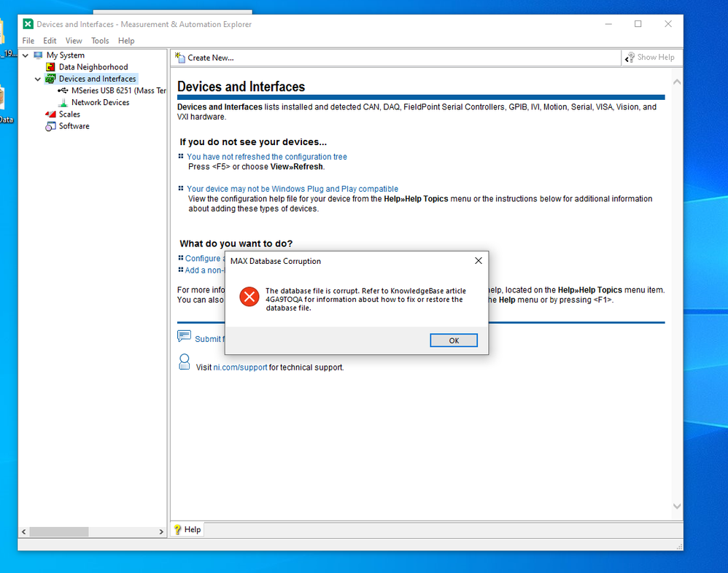Click the 'If you do not see your devices...' heading
The height and width of the screenshot is (573, 728).
[x=253, y=142]
